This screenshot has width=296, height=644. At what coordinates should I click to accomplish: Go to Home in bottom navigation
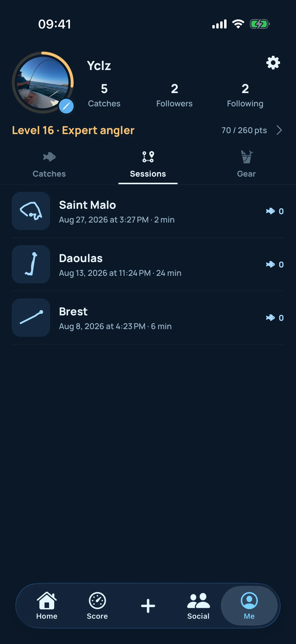click(47, 605)
